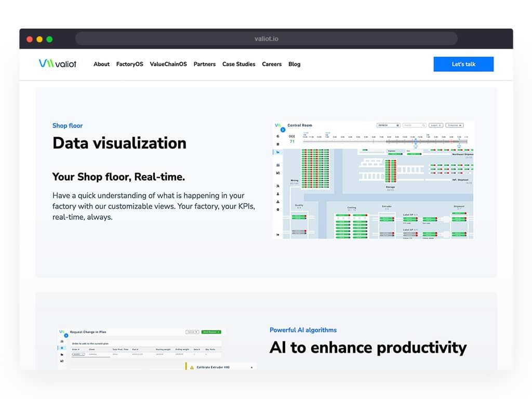The width and height of the screenshot is (532, 399).
Task: Open the gear settings icon in Control Room sidebar
Action: (x=278, y=210)
